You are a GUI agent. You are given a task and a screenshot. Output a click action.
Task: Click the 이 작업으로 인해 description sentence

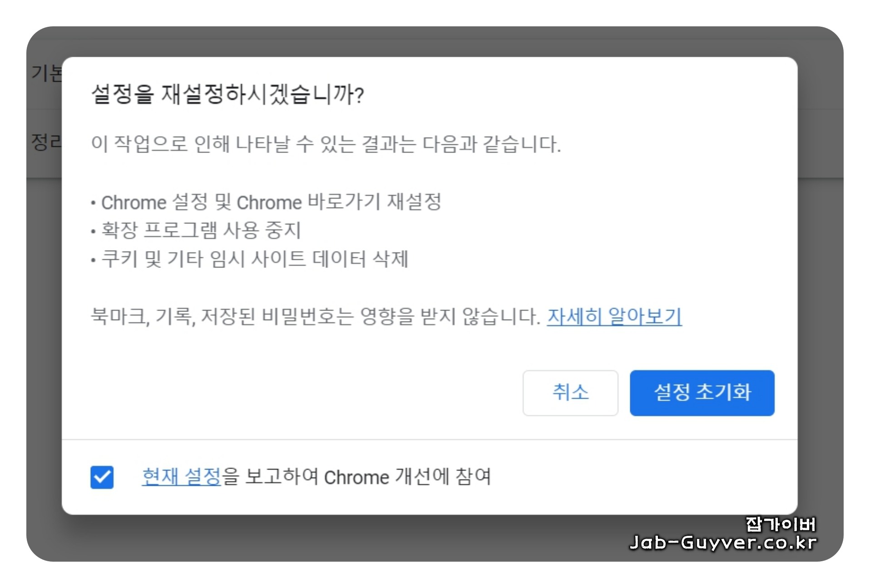326,144
